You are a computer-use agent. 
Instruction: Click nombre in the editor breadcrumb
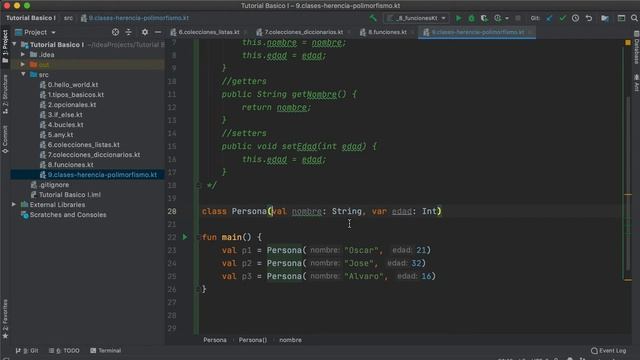point(291,340)
